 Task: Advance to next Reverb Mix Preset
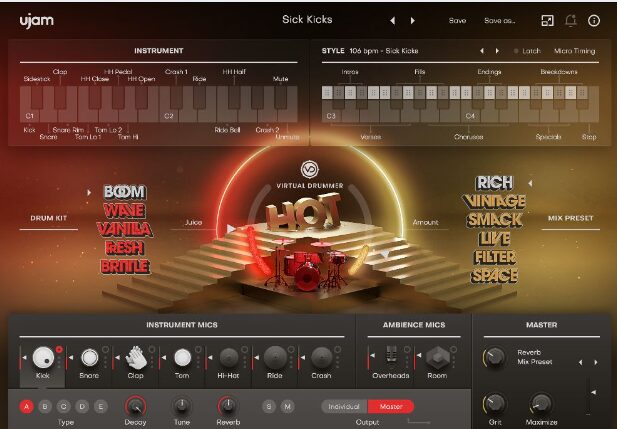click(597, 362)
